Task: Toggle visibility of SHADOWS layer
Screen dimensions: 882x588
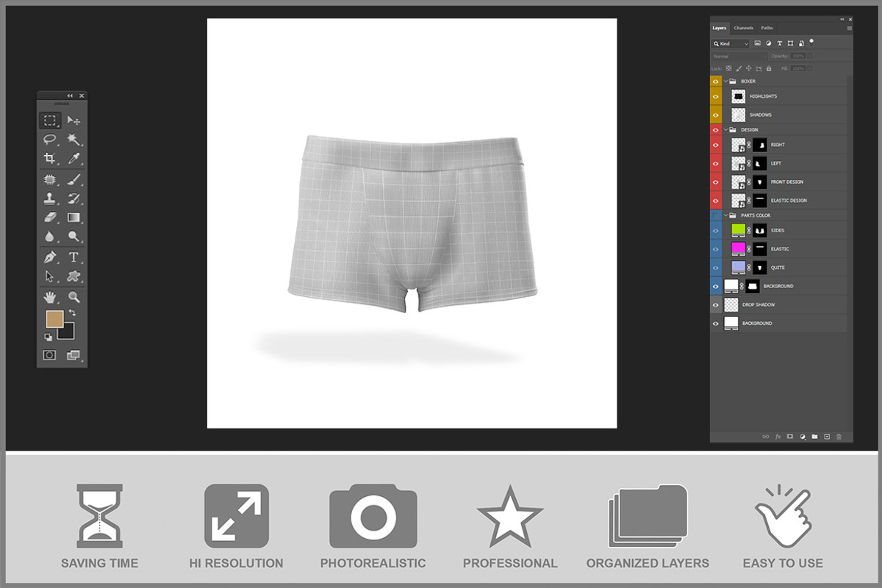Action: [716, 115]
